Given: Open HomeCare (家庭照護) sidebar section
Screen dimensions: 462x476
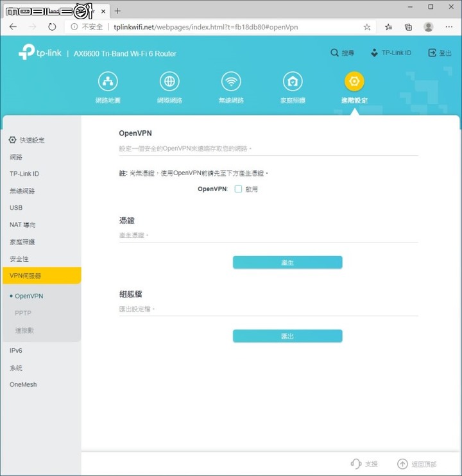Looking at the screenshot, I should tap(22, 242).
